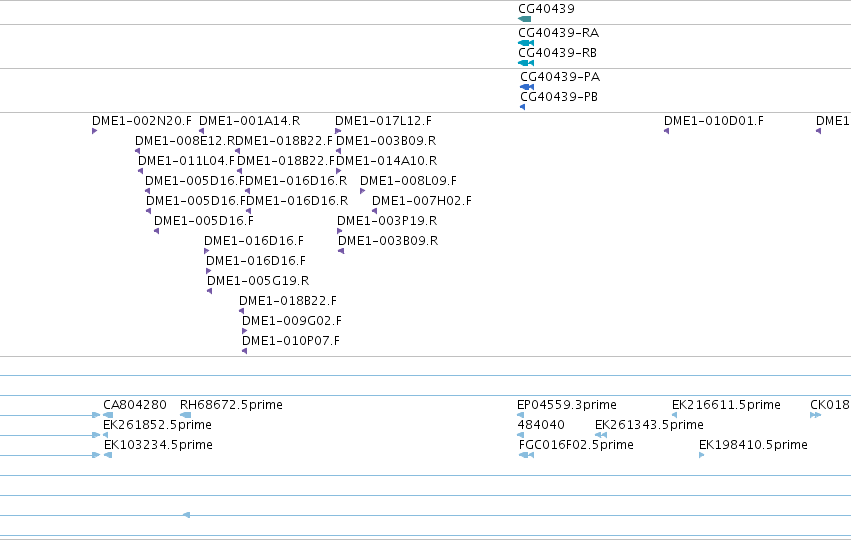Viewport: 851px width, 540px height.
Task: Click the purple arrow under DME1-001A14.R
Action: [x=201, y=131]
